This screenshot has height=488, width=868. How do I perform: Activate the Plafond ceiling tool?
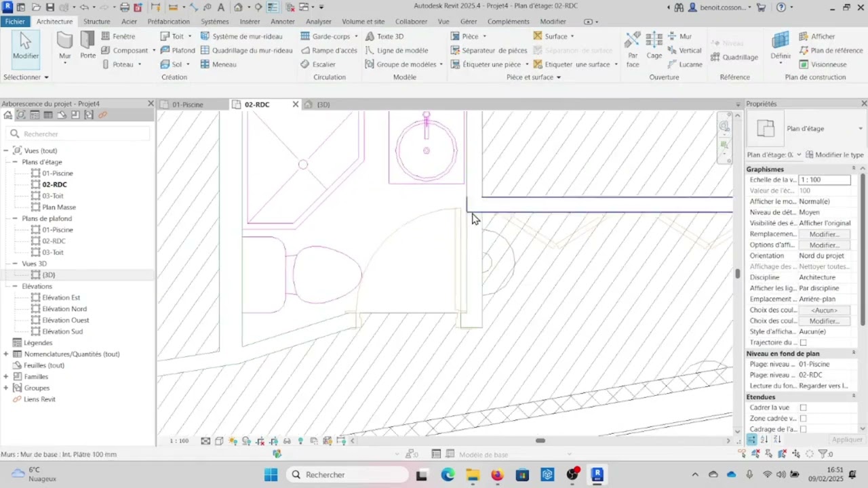click(x=178, y=50)
